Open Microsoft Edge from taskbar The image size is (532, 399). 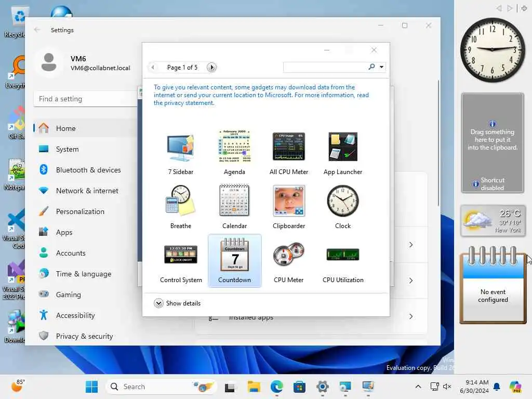(x=276, y=387)
